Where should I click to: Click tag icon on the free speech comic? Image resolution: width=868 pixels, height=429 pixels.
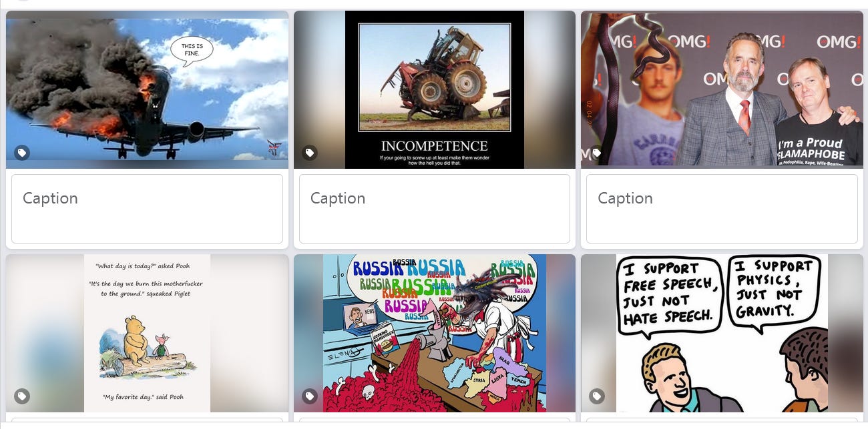tap(597, 396)
